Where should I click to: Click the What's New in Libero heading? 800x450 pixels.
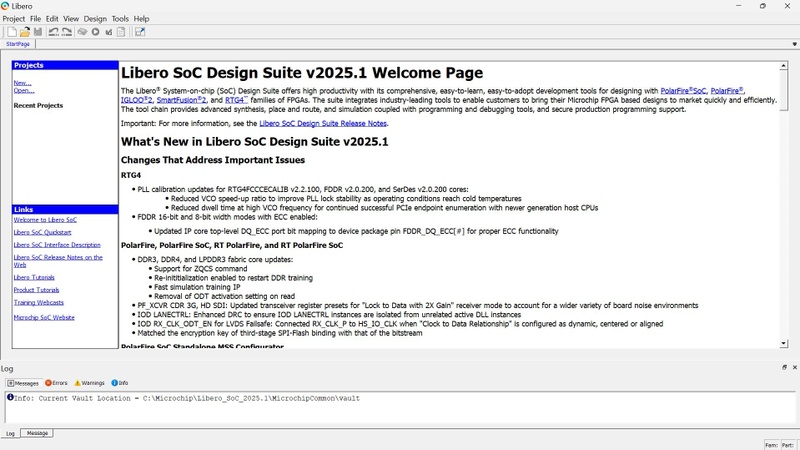[255, 142]
